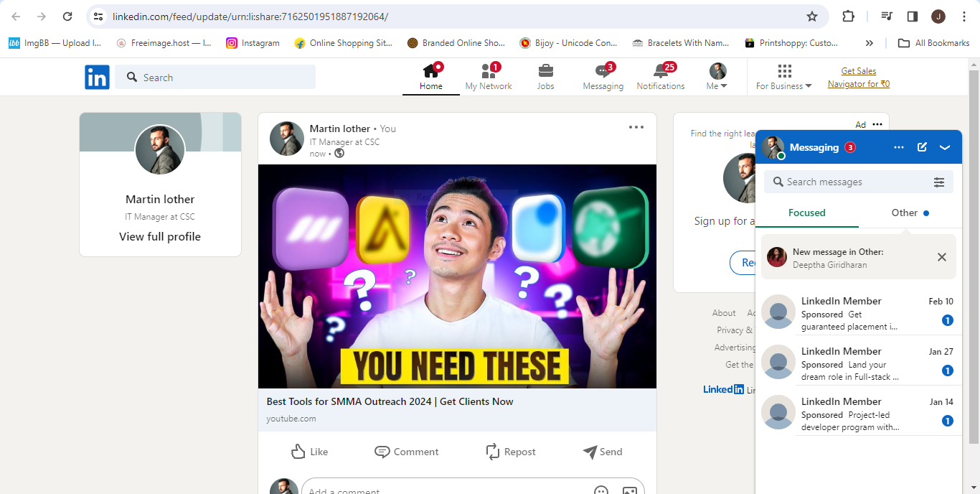The width and height of the screenshot is (980, 494).
Task: Open the Jobs briefcase icon
Action: click(x=545, y=70)
